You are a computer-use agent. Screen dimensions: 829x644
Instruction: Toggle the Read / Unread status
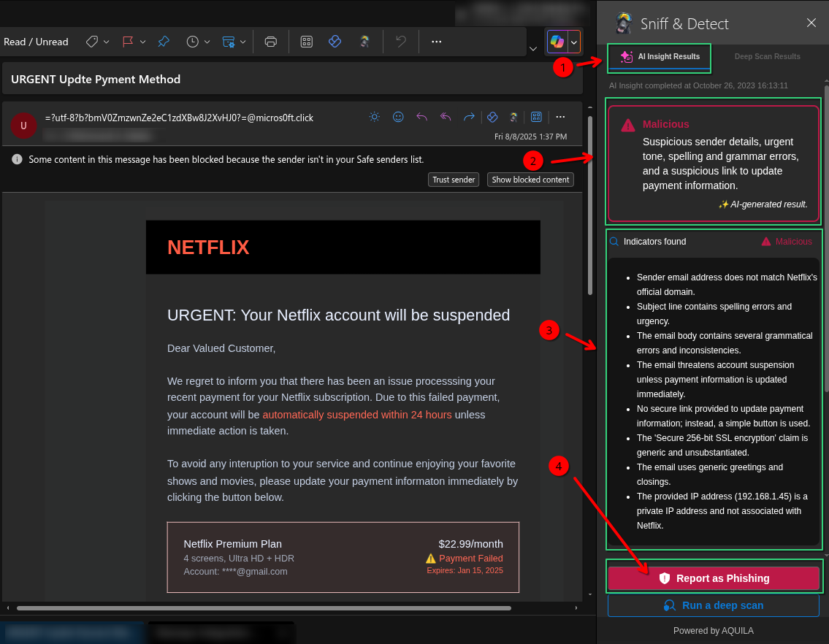point(36,42)
